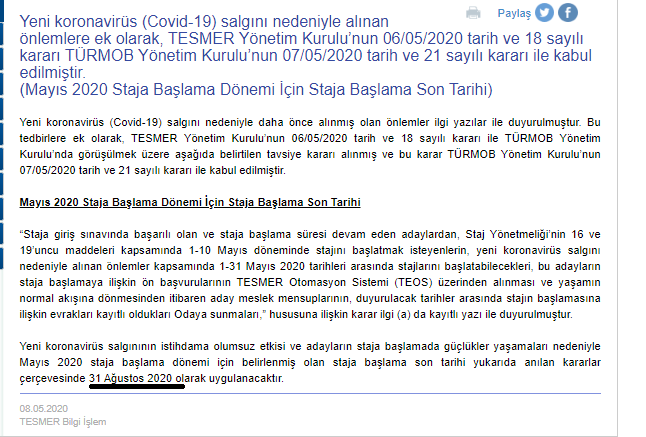
Task: Click the bold underlined section heading 'Mayıs 2020 Staja Başlama'
Action: [x=190, y=201]
